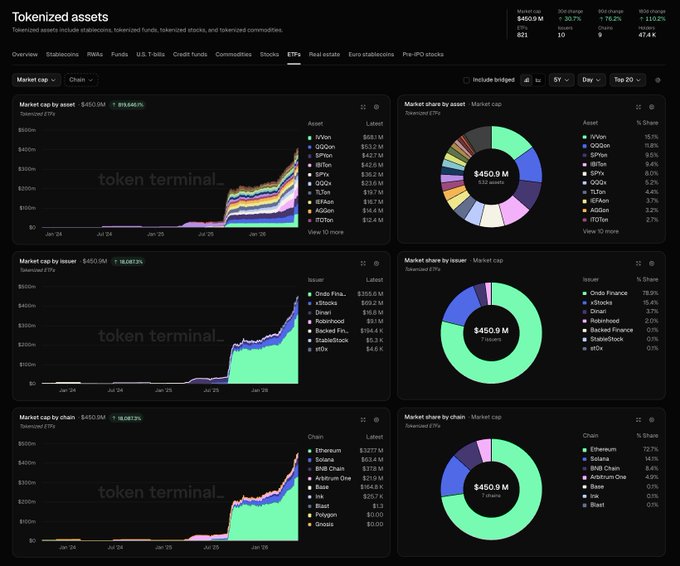
Task: Click View 10 more under Market share by asset
Action: (601, 231)
